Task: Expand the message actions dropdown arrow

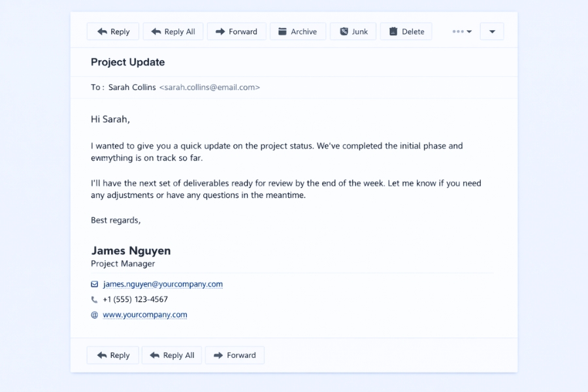Action: click(468, 31)
